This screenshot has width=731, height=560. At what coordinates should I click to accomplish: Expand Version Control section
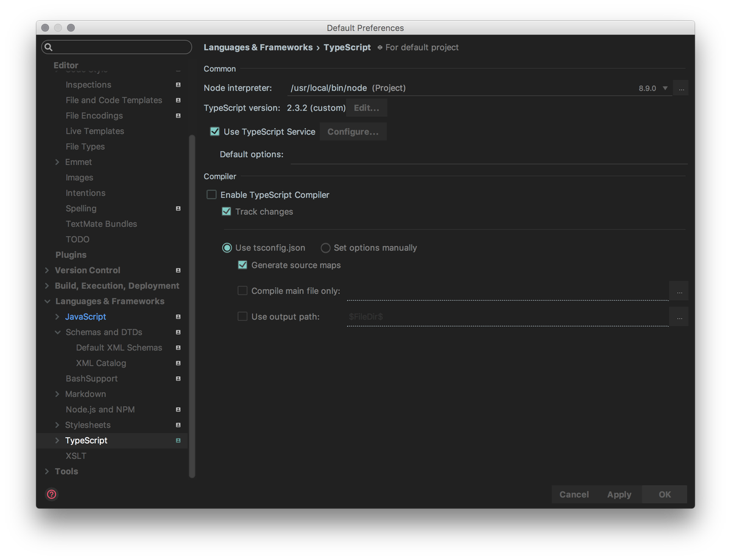[x=47, y=270]
